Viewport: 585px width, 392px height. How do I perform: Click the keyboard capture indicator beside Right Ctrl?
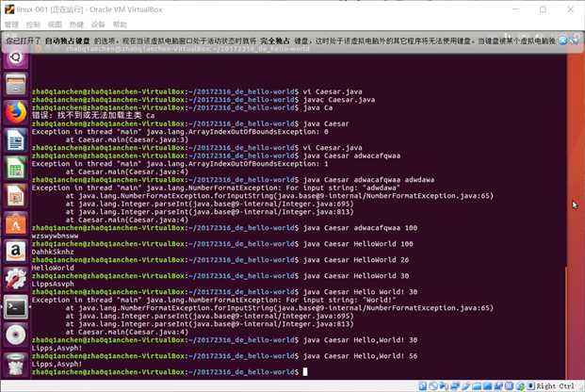pyautogui.click(x=530, y=386)
